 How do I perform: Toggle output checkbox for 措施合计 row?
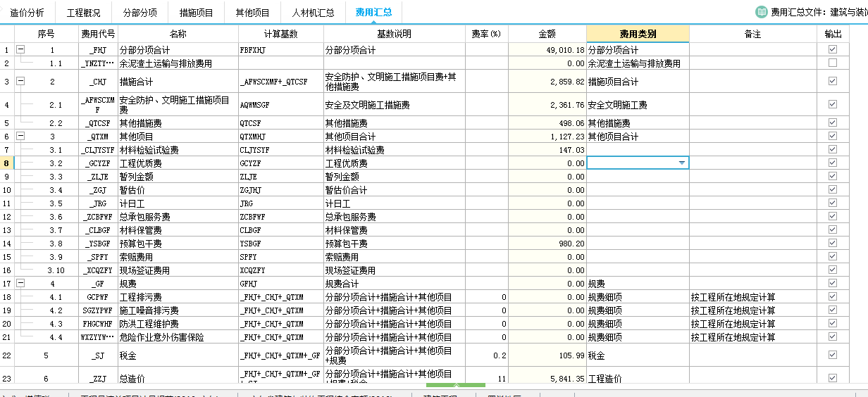click(x=833, y=82)
